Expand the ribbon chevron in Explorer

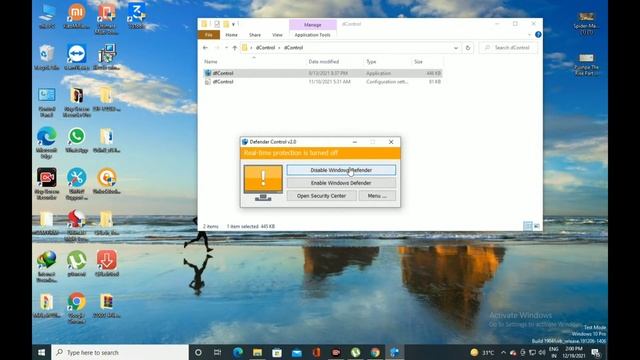[x=529, y=35]
